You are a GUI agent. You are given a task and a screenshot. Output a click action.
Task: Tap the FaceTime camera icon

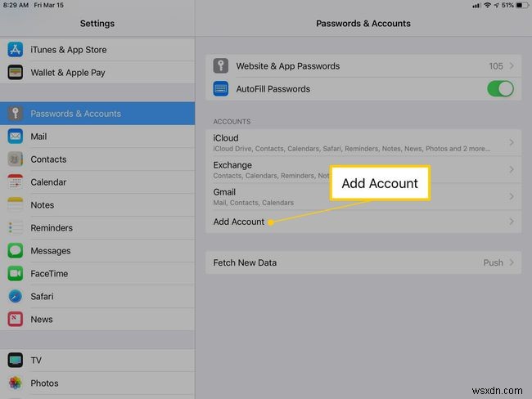(x=15, y=274)
